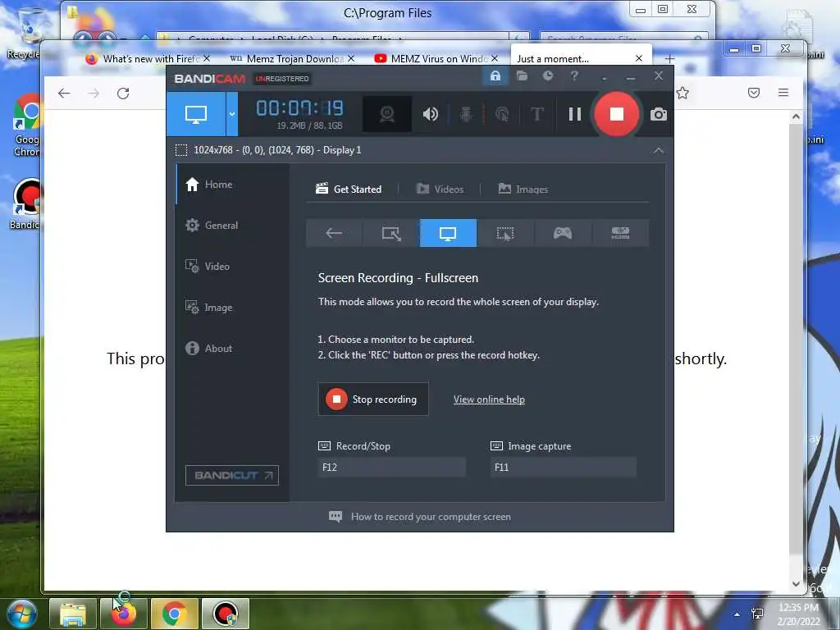Click the network tray icon
This screenshot has height=630, width=840.
pyautogui.click(x=757, y=614)
